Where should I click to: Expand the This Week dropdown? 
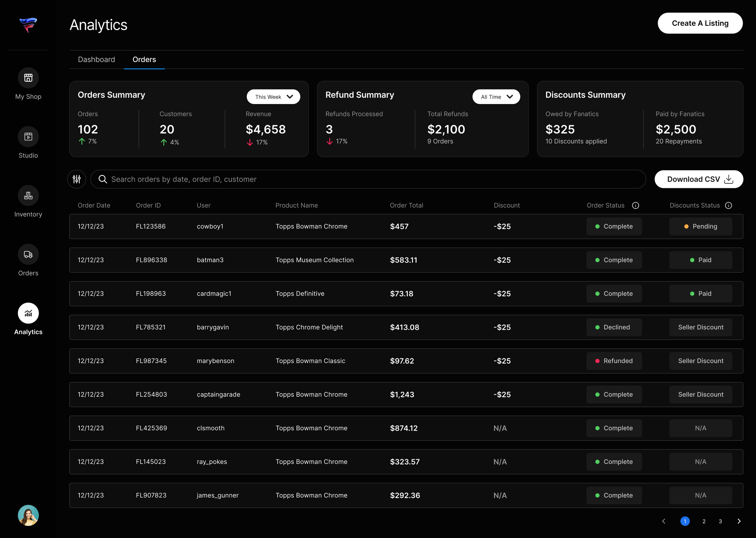273,97
